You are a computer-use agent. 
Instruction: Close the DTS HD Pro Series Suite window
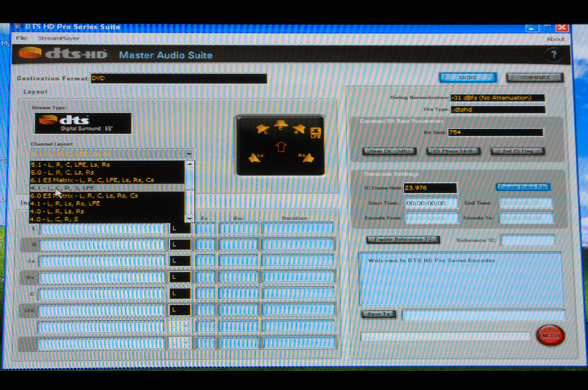[x=562, y=28]
